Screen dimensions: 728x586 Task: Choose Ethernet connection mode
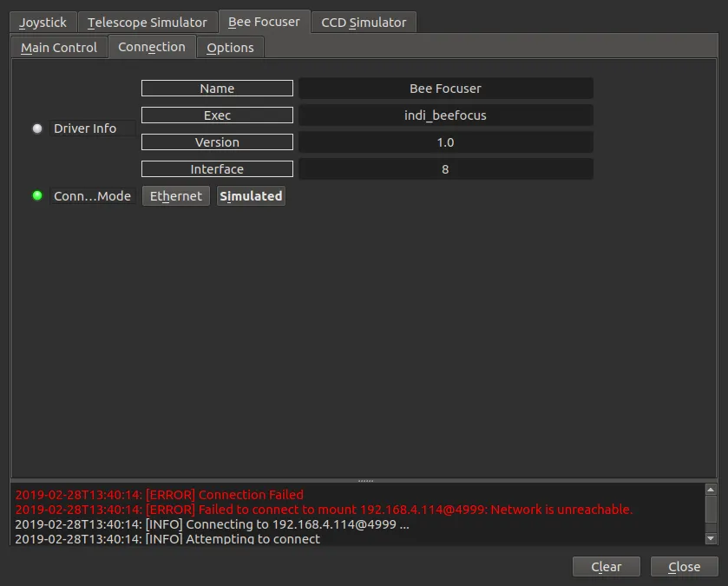pyautogui.click(x=176, y=196)
